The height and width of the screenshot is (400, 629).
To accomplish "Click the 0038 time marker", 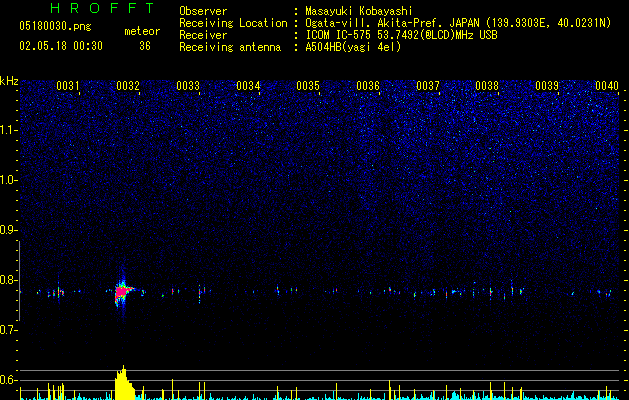I will click(487, 86).
